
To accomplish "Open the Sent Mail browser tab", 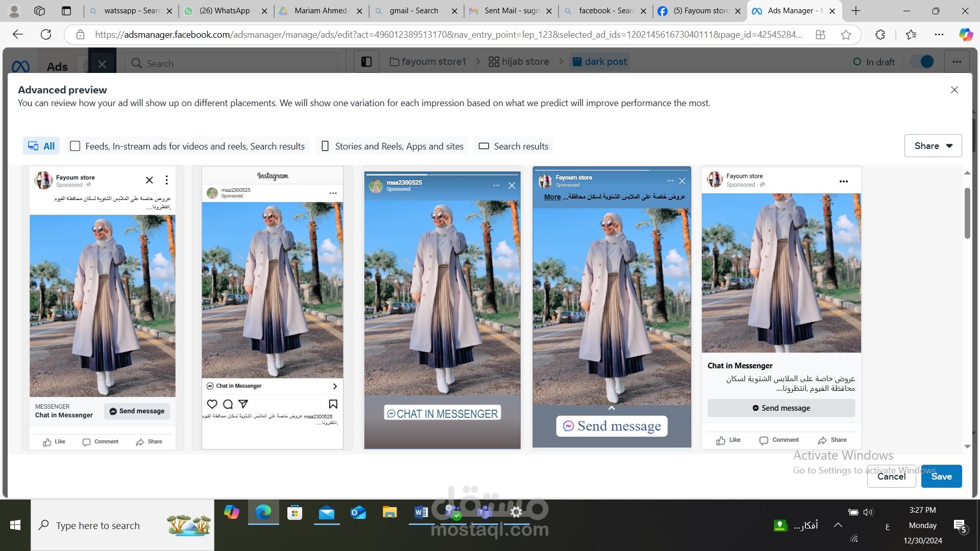I will click(511, 11).
